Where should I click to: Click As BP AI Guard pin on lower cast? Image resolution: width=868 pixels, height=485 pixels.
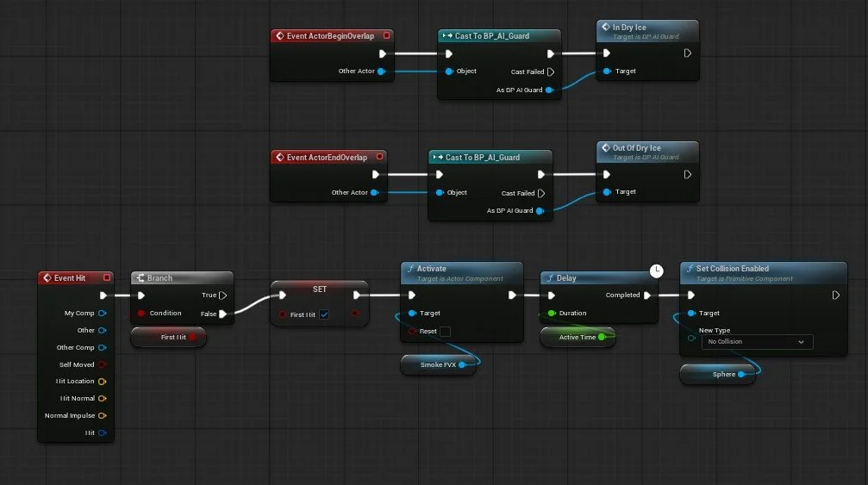click(540, 211)
